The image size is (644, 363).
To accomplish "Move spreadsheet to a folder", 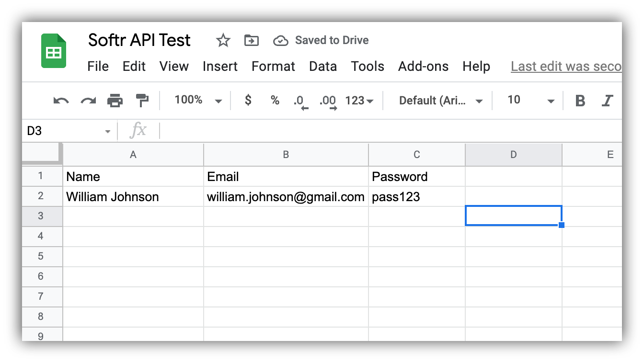I will pos(252,40).
